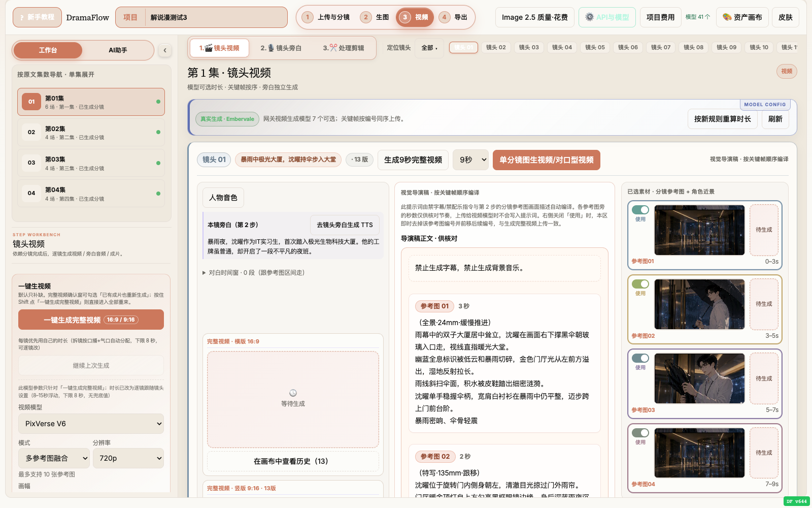Switch sidebar to AI助手 mode
The image size is (812, 508).
click(118, 50)
